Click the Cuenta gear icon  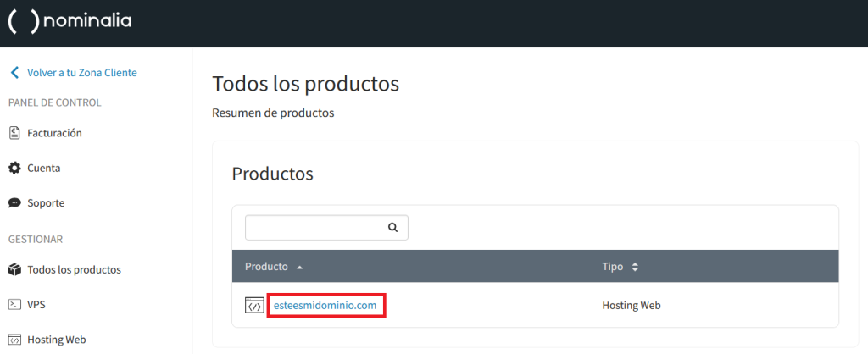14,169
